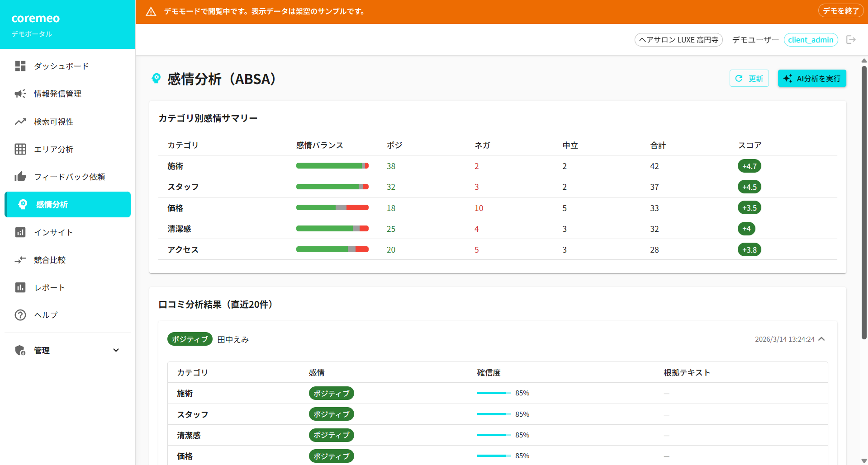
Task: Click the sparkle icon in AI分析を実行 button
Action: 787,78
